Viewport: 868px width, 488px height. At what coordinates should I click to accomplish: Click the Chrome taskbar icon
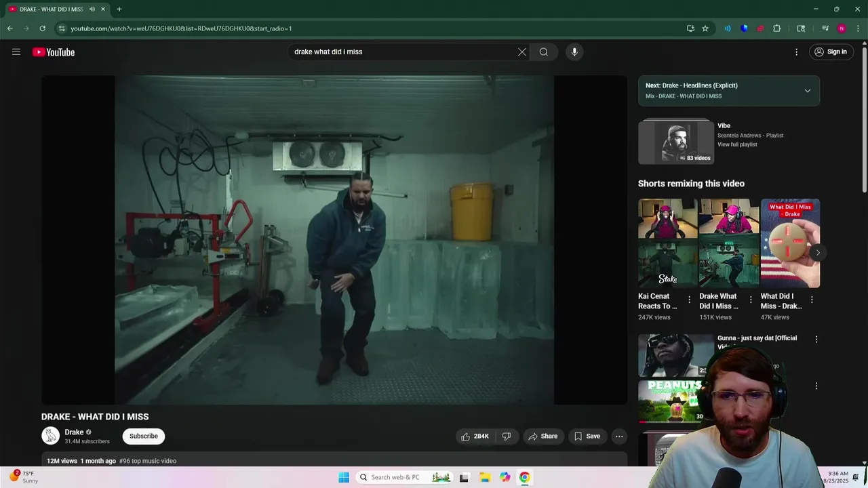point(524,477)
